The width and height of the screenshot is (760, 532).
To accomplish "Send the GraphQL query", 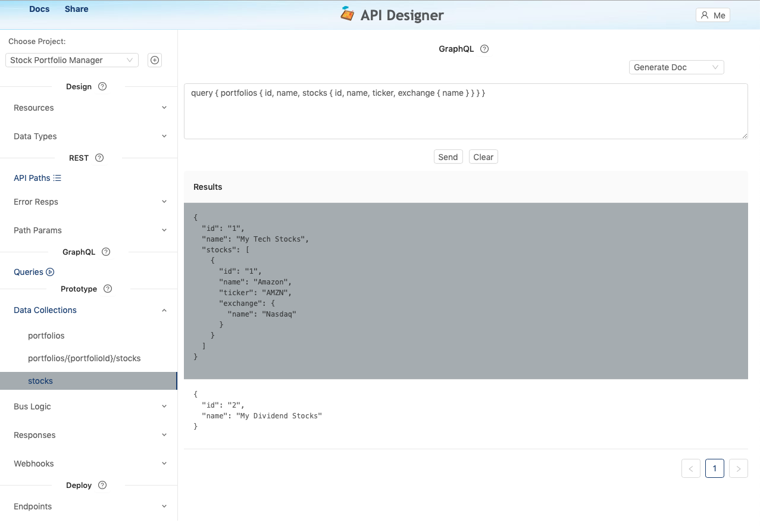I will [x=448, y=157].
